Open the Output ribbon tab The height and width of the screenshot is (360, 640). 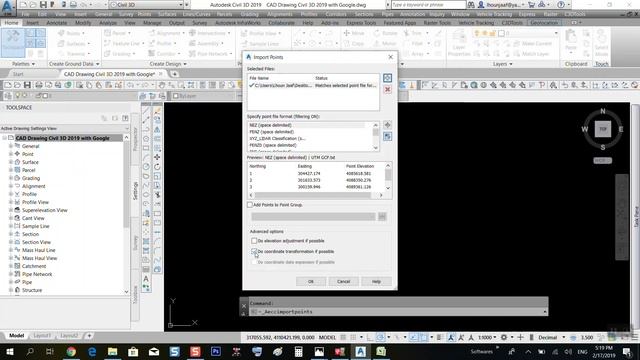click(x=177, y=23)
